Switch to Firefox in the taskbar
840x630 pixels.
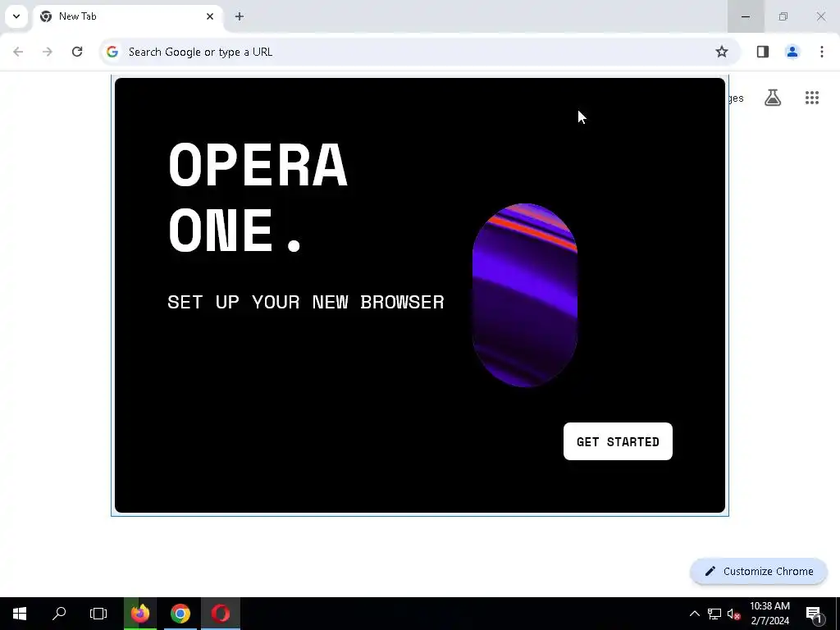pos(140,614)
